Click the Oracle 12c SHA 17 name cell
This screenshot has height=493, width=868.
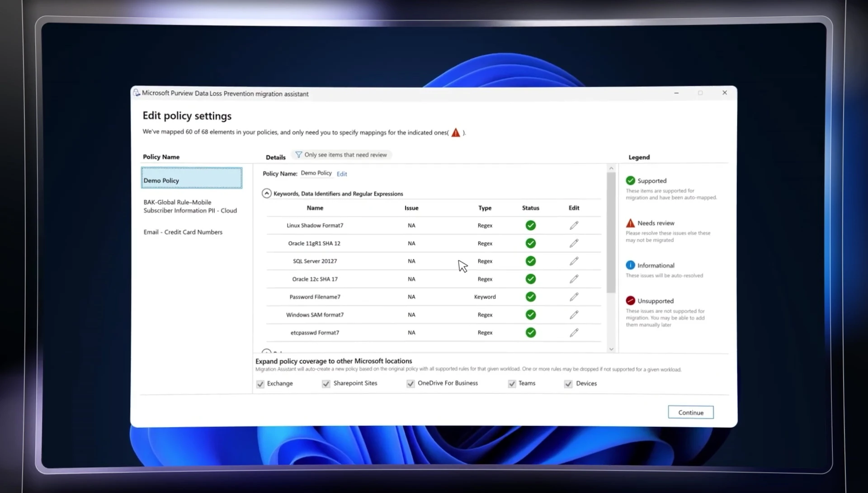315,279
